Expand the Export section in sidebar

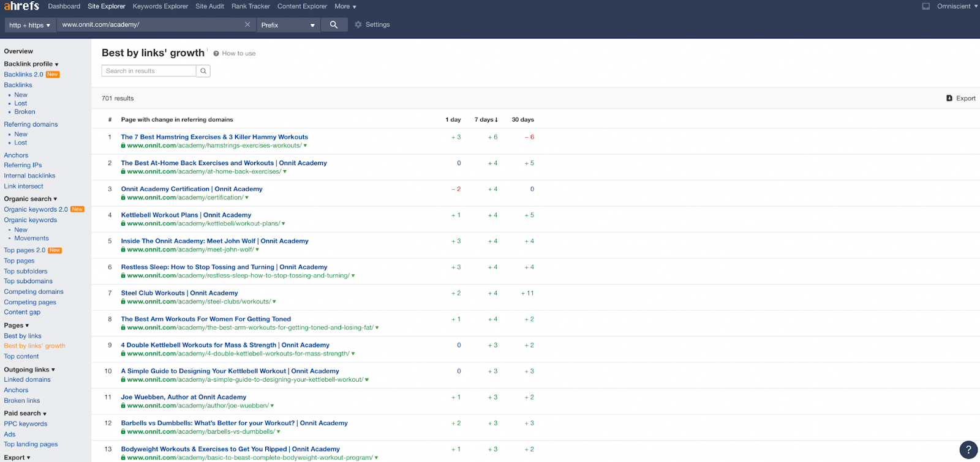17,458
